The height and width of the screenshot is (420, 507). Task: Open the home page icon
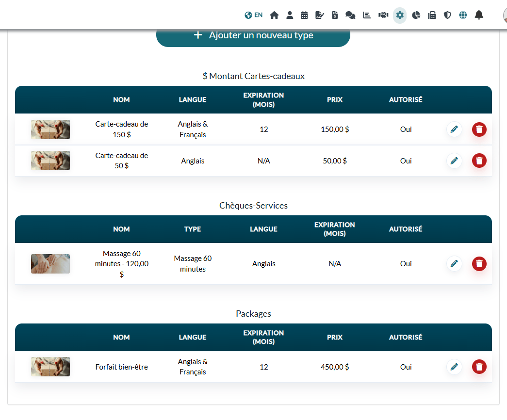point(274,15)
